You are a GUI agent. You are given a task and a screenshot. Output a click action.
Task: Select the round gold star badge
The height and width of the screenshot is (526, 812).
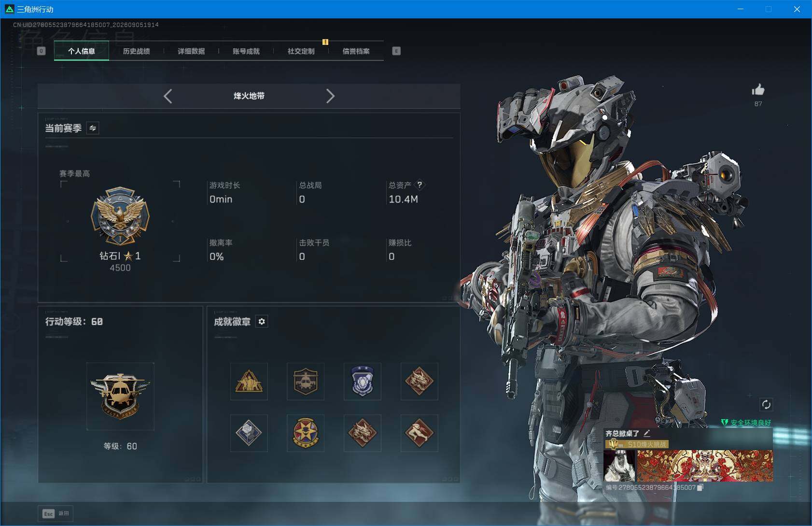[306, 433]
